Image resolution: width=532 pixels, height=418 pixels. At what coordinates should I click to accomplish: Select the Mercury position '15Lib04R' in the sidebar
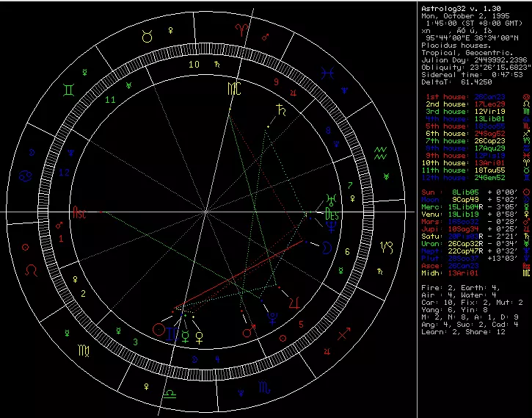pos(465,206)
